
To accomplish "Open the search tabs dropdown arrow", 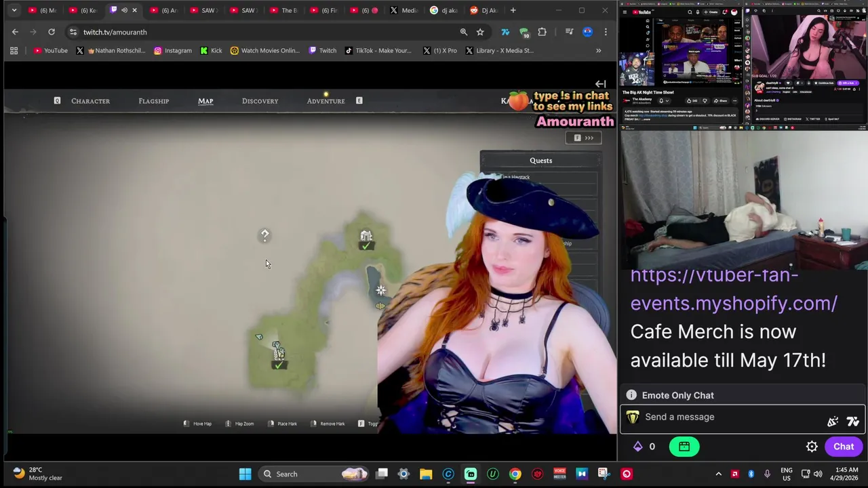I will point(14,10).
